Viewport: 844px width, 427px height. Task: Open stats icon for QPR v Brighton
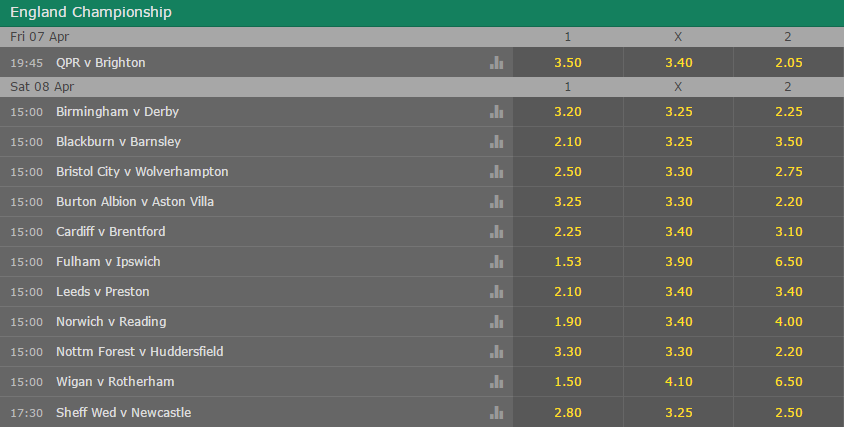pos(496,62)
